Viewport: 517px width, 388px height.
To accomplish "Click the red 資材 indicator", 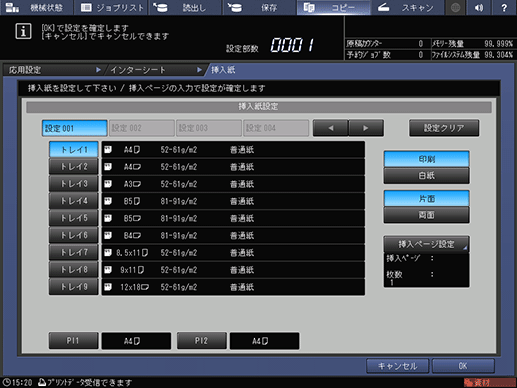I will coord(489,382).
